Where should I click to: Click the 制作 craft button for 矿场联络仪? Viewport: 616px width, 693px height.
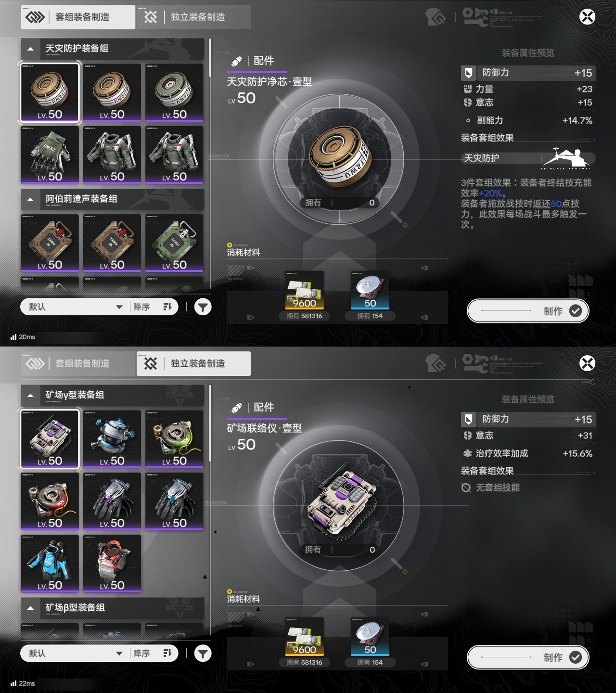(x=528, y=657)
